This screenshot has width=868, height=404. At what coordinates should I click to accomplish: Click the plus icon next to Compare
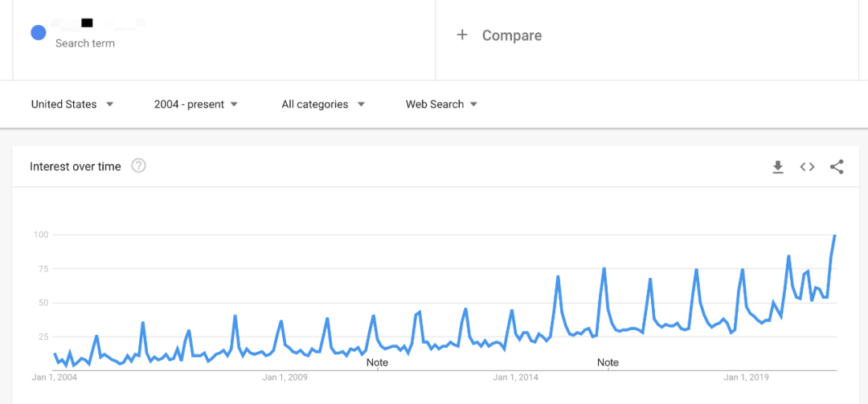point(462,35)
